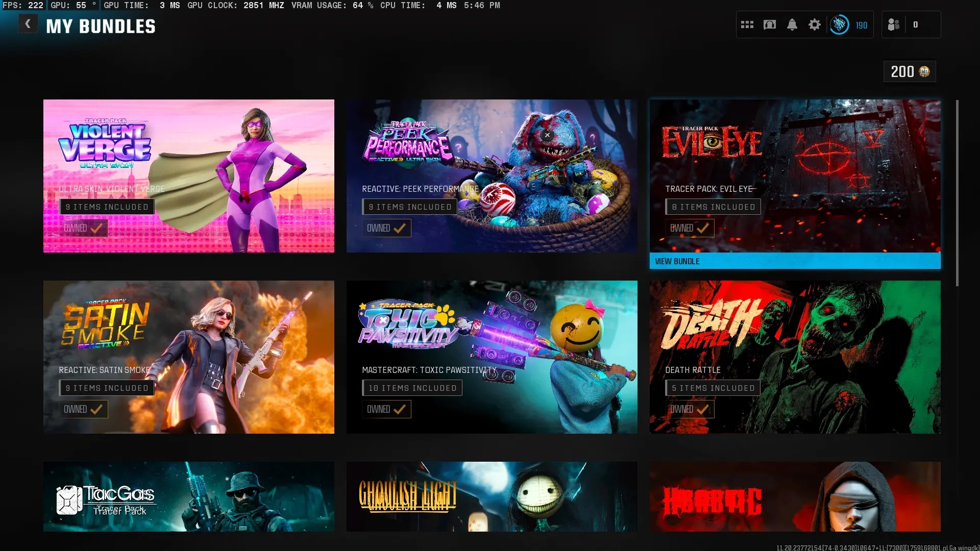Image resolution: width=980 pixels, height=551 pixels.
Task: Open the settings gear
Action: click(x=814, y=24)
